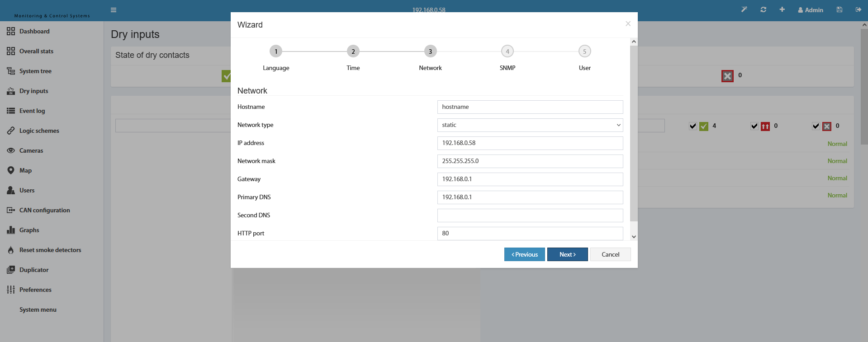Click the Hostname input field

coord(530,107)
